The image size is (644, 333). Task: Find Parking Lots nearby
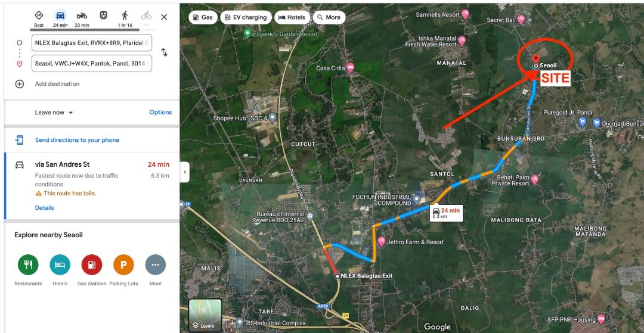(x=123, y=265)
